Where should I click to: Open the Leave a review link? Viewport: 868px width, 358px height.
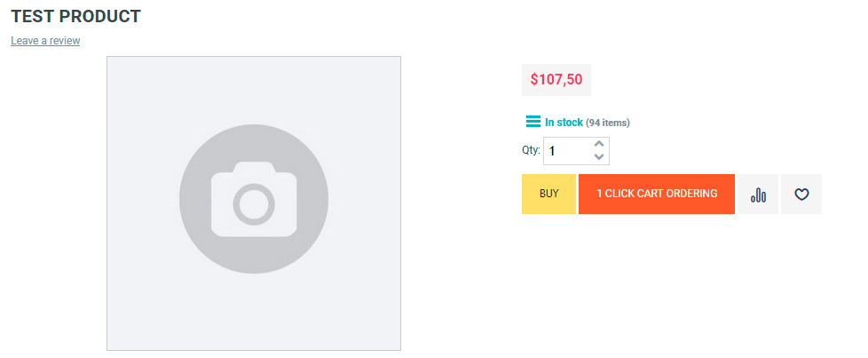point(45,41)
